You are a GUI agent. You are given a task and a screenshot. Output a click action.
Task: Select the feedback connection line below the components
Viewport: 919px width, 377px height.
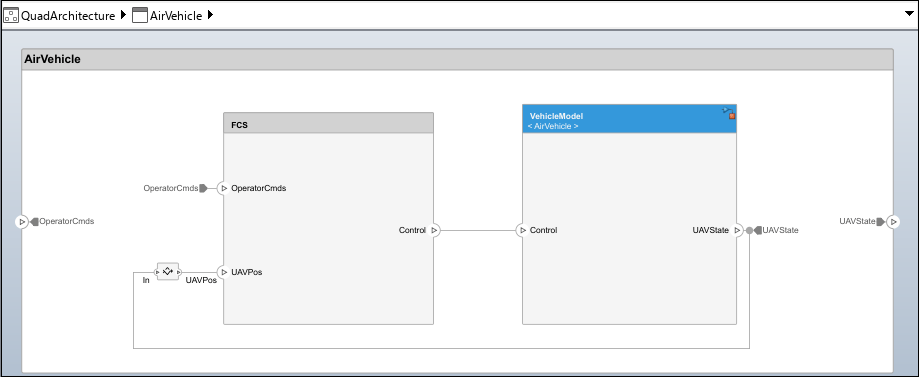point(441,348)
